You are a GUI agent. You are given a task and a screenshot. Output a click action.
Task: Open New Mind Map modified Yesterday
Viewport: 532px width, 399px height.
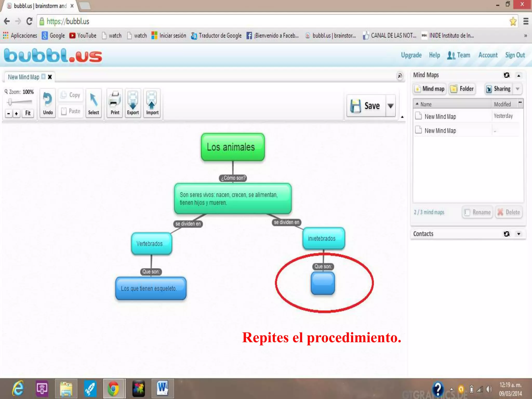coord(466,116)
